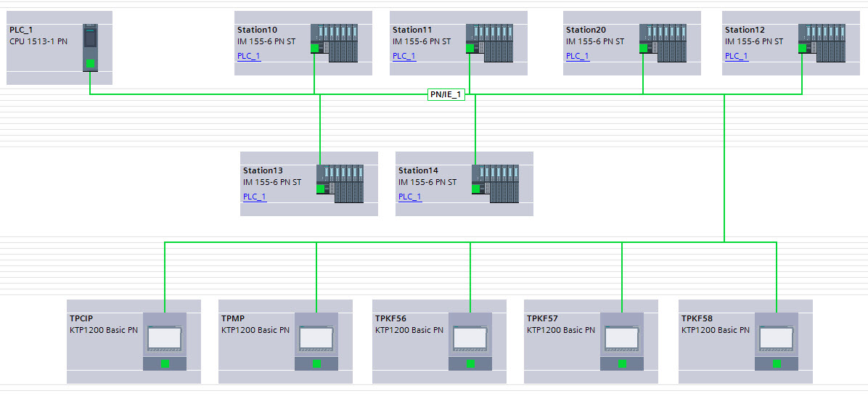
Task: Select the Station12 device rack icon
Action: (822, 43)
